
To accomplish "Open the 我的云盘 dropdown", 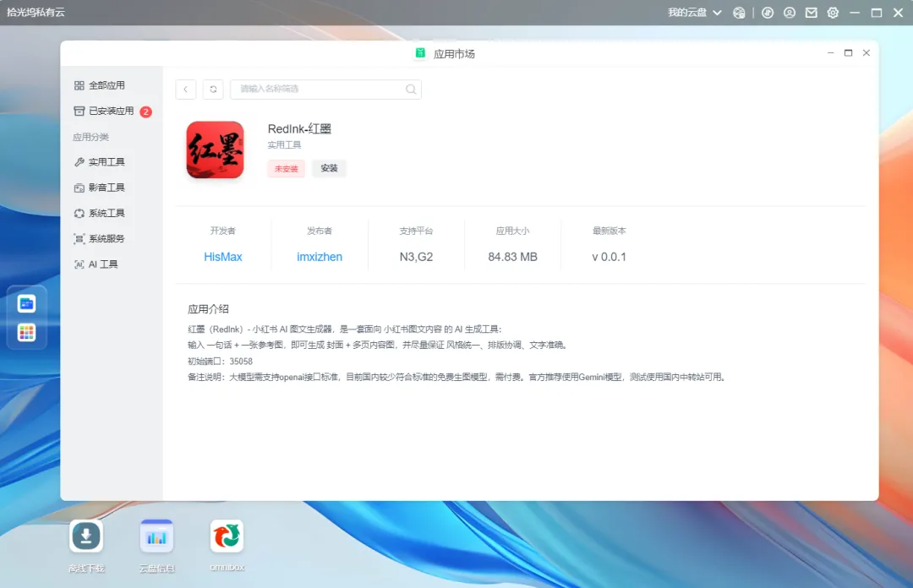I will (695, 13).
